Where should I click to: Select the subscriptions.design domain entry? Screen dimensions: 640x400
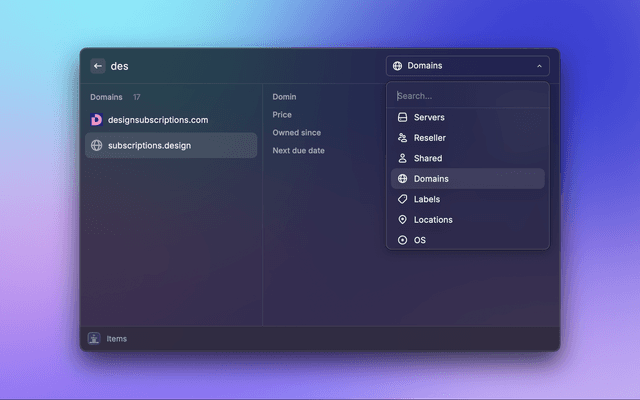point(149,145)
